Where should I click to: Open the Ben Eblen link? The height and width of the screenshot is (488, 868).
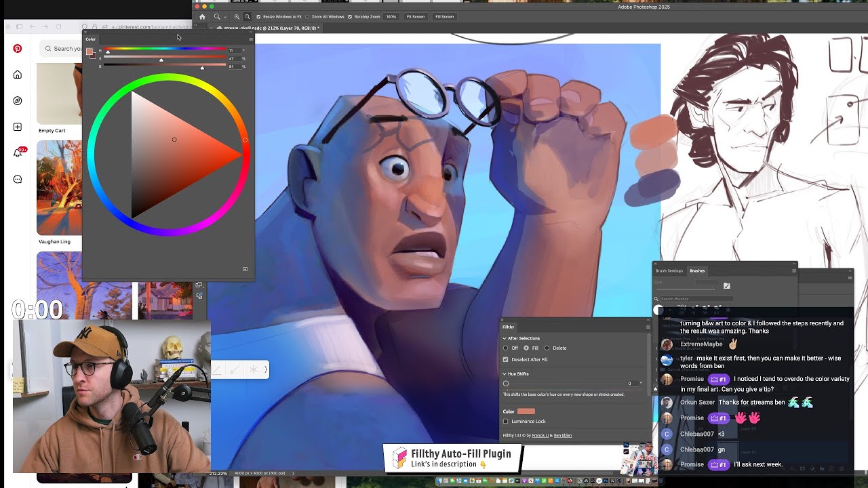(563, 435)
